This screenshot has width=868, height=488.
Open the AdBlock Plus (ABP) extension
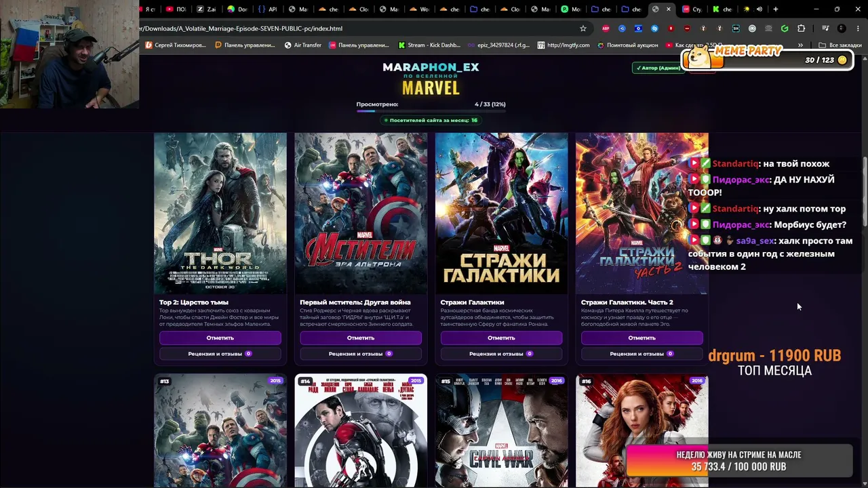(x=606, y=28)
